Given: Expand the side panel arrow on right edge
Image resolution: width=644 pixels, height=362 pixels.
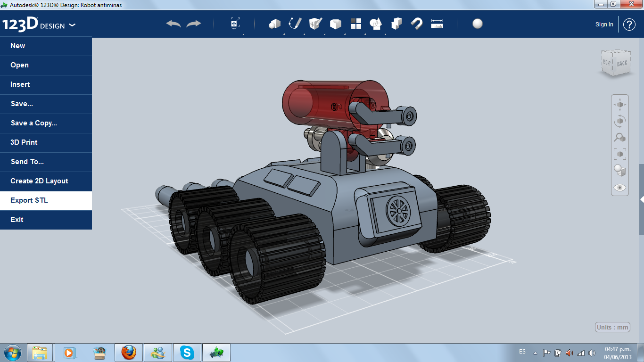Looking at the screenshot, I should (642, 199).
